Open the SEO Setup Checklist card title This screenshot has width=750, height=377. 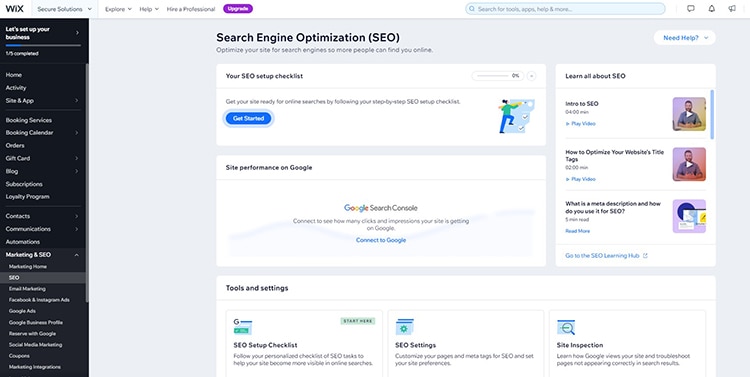click(x=265, y=345)
